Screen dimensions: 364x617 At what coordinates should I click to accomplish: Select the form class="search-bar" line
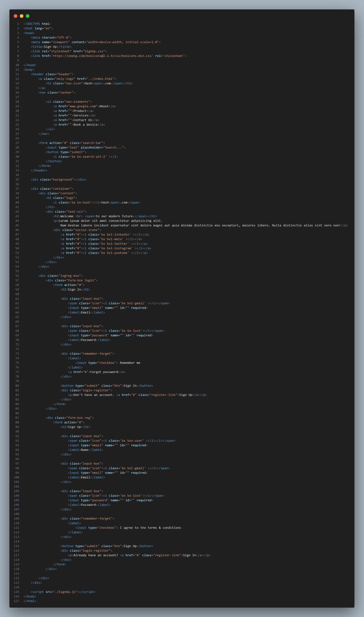(71, 143)
